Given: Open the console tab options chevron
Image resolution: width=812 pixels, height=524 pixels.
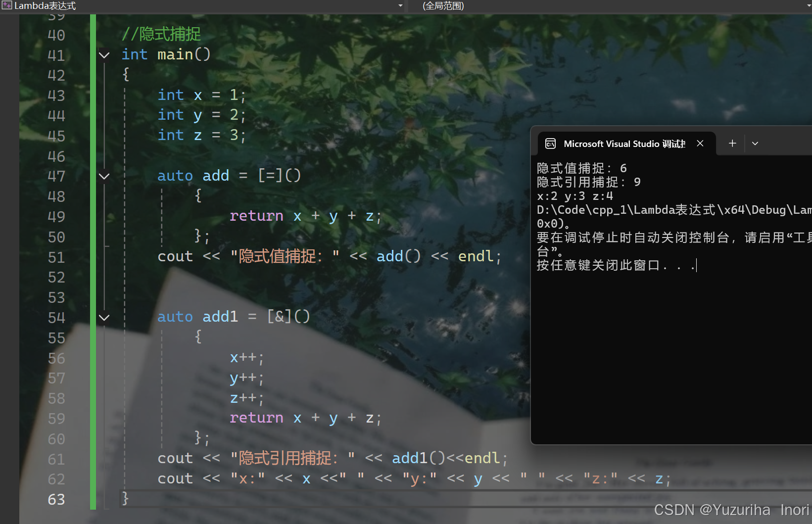Looking at the screenshot, I should coord(755,143).
